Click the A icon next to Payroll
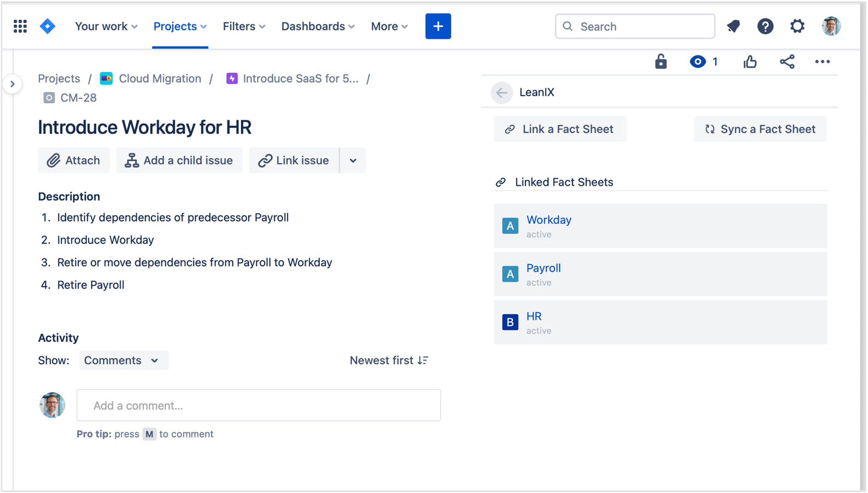 click(510, 274)
